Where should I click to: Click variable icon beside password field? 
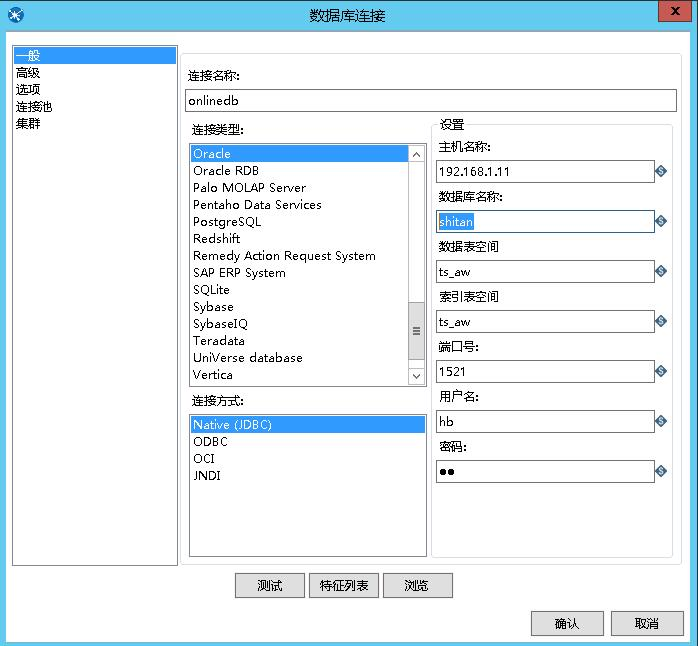661,471
